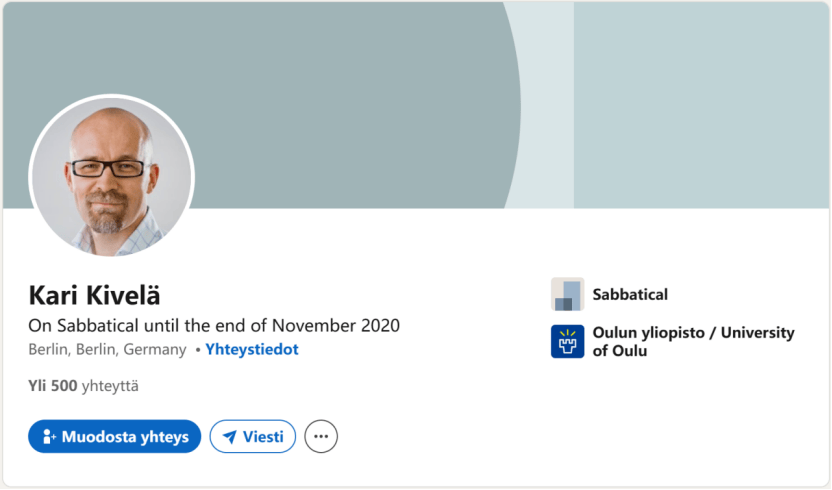
Task: Click the On Sabbatical headline text
Action: (213, 325)
